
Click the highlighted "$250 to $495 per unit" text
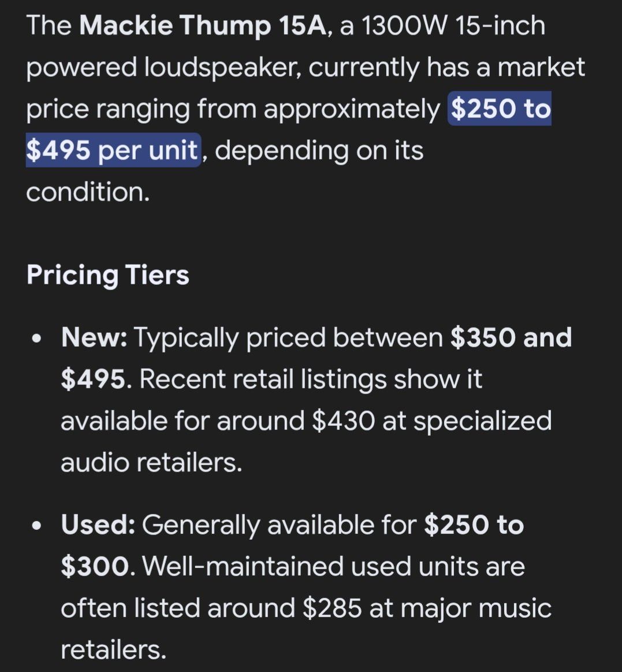coord(500,109)
